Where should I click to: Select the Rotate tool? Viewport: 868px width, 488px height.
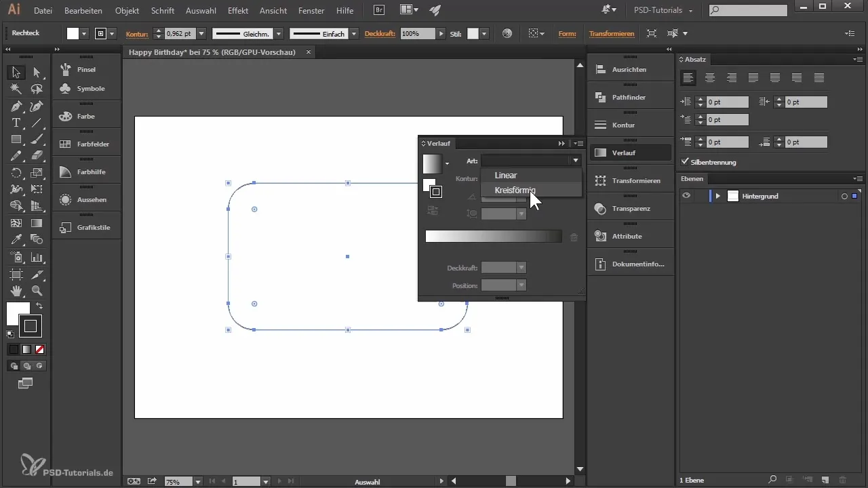pos(16,173)
